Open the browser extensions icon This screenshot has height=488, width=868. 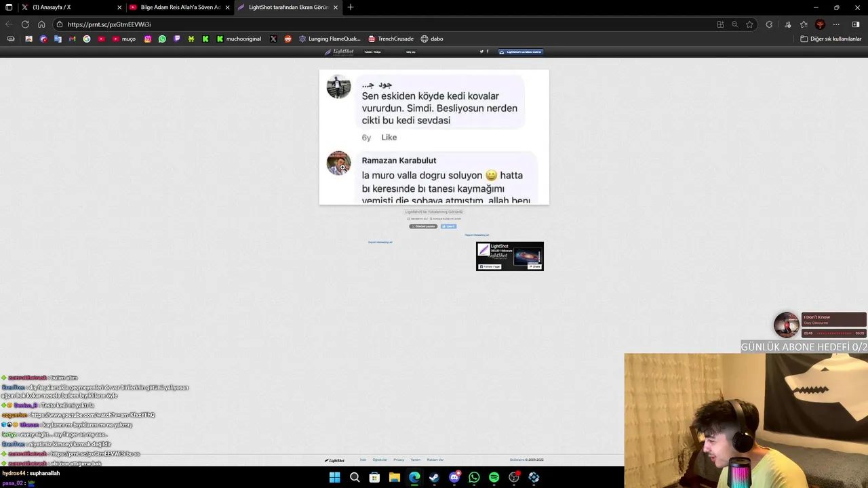pos(769,24)
